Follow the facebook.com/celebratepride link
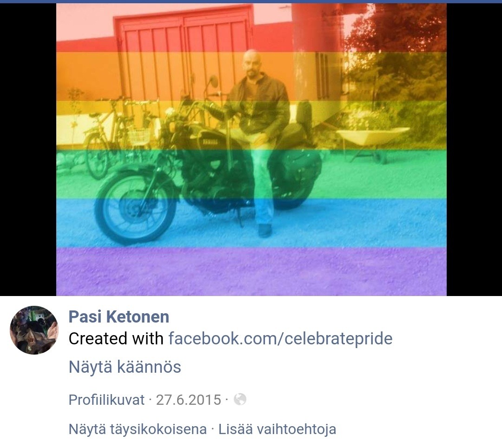Screen dimensions: 502x448 (280, 338)
